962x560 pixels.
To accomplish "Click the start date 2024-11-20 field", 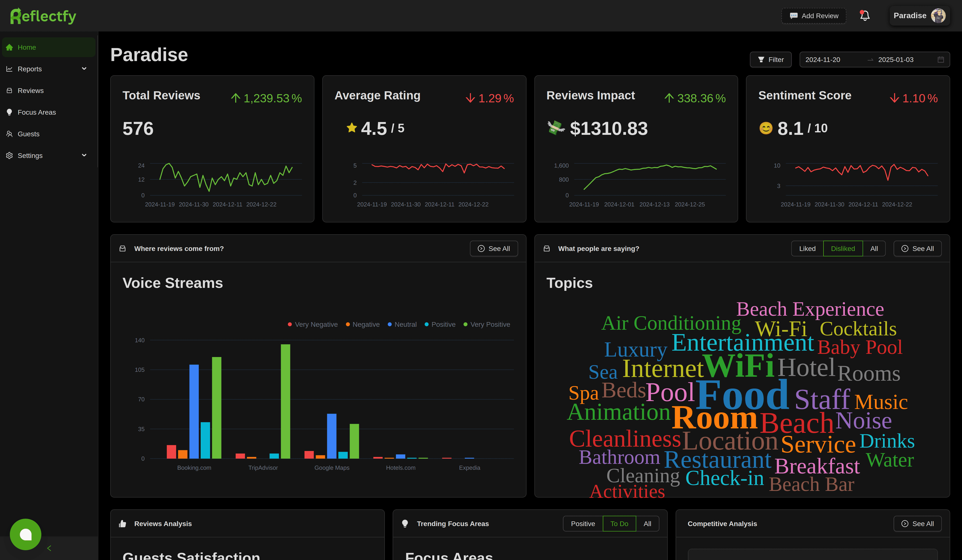I will coord(823,60).
